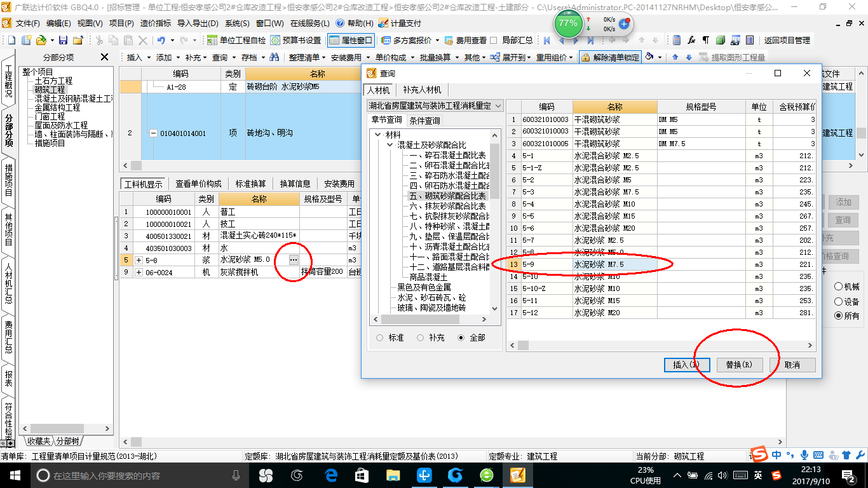868x488 pixels.
Task: Click 返回项目管理 link
Action: click(787, 40)
